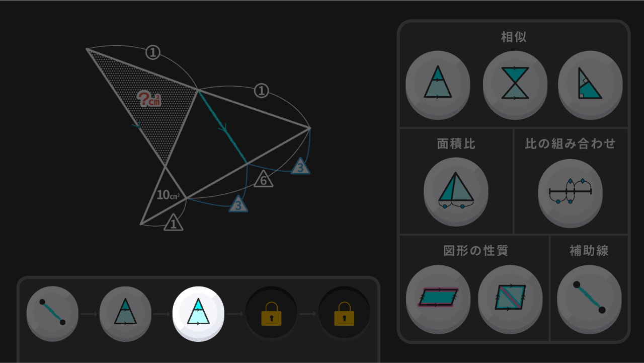
Task: Click the 相似 section heading
Action: click(x=514, y=37)
